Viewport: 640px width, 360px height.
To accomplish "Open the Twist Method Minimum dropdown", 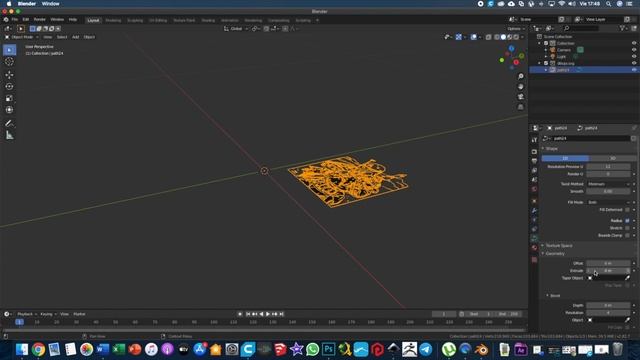I will coord(608,184).
